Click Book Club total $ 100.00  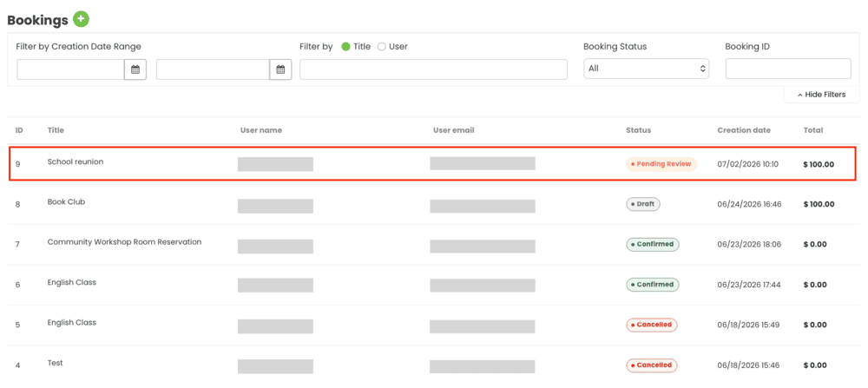[x=819, y=204]
